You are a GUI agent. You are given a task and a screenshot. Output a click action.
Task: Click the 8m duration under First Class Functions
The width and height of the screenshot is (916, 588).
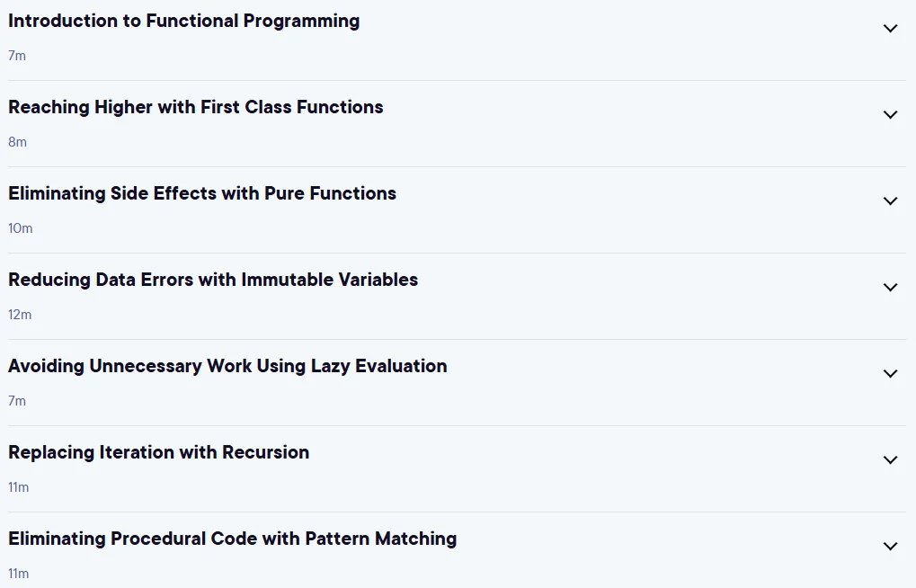[x=17, y=142]
